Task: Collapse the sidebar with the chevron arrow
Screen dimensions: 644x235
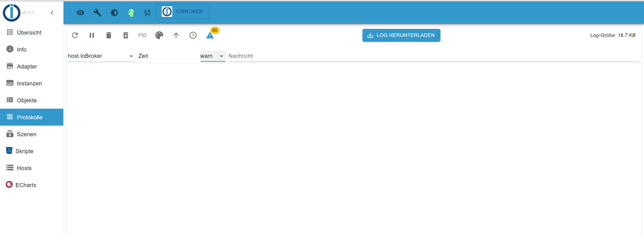Action: [x=52, y=12]
